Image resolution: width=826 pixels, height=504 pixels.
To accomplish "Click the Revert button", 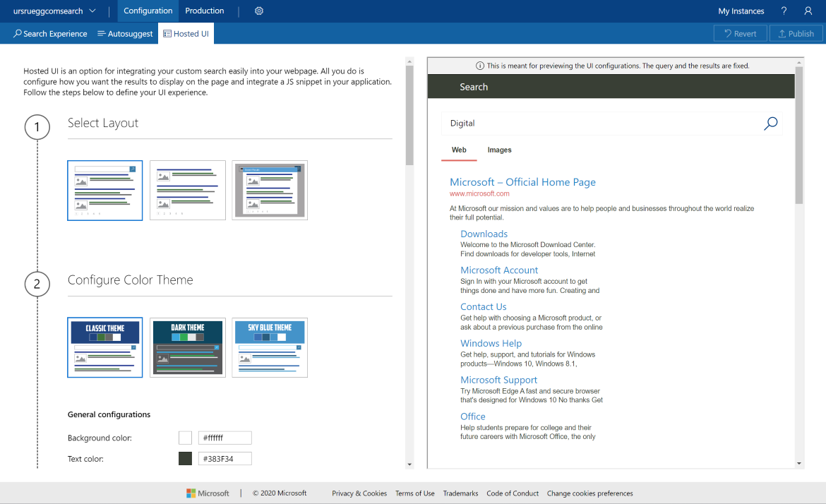I will tap(740, 34).
